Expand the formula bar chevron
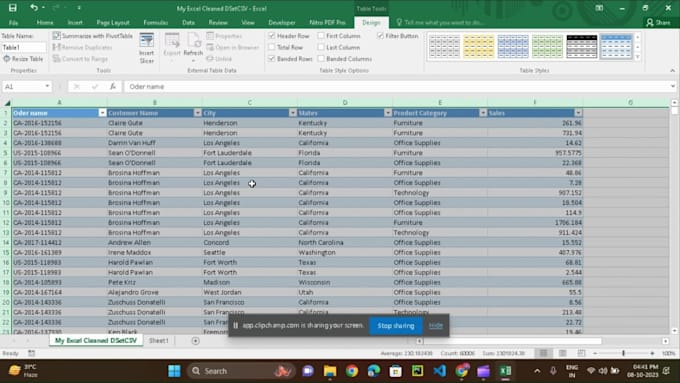 click(673, 86)
